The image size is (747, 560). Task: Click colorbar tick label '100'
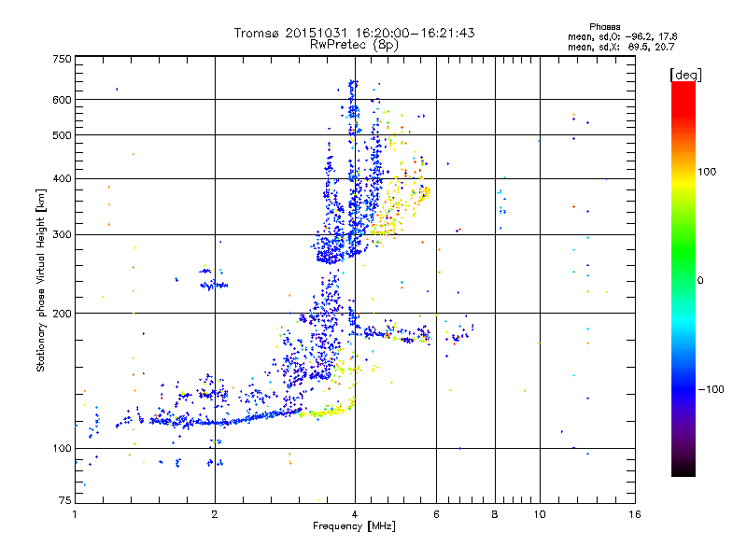pyautogui.click(x=707, y=172)
